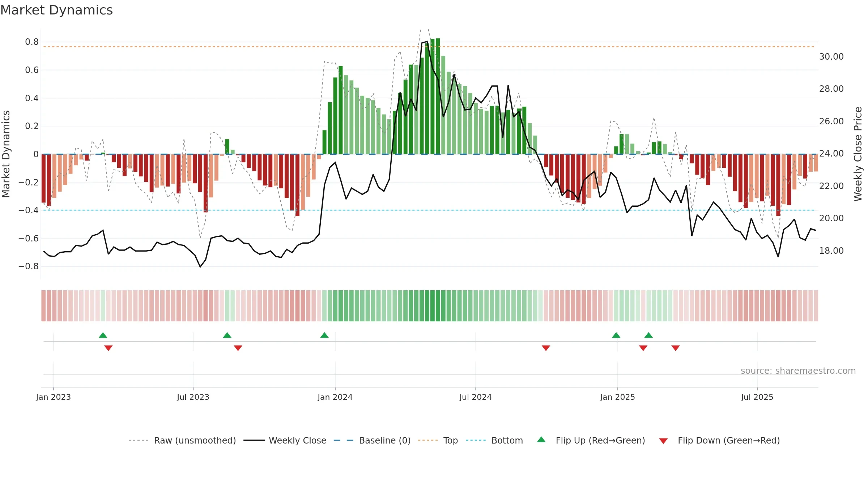Click the 0.8 left axis tick
The width and height of the screenshot is (868, 488).
pyautogui.click(x=32, y=42)
